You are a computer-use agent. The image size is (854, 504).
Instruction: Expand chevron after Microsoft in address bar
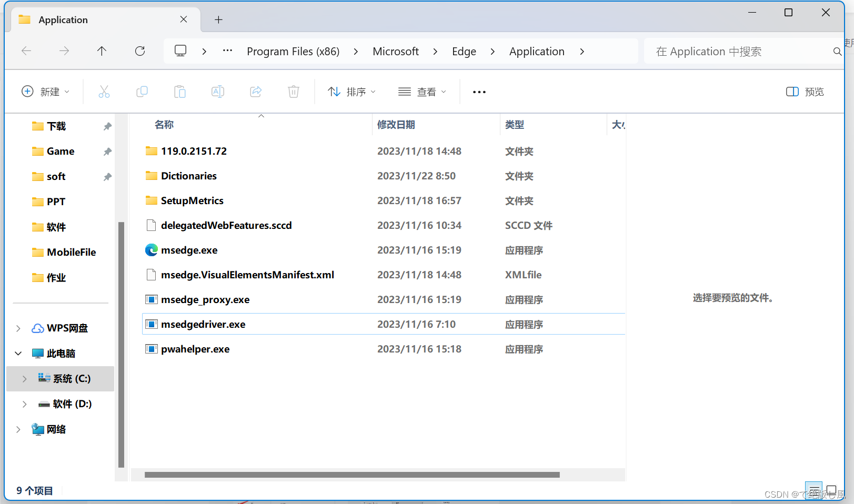tap(435, 52)
